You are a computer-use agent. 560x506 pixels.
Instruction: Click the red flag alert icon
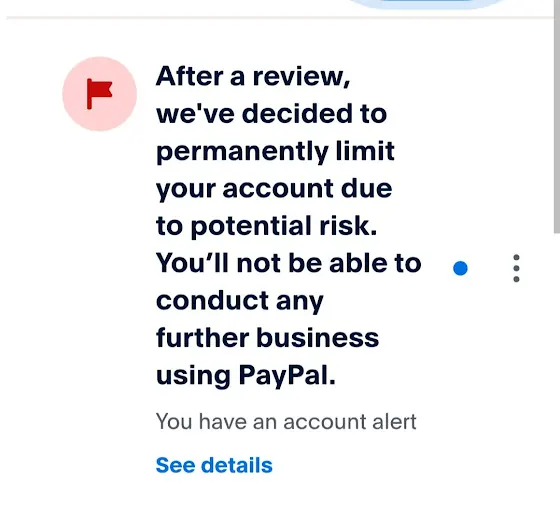(99, 94)
